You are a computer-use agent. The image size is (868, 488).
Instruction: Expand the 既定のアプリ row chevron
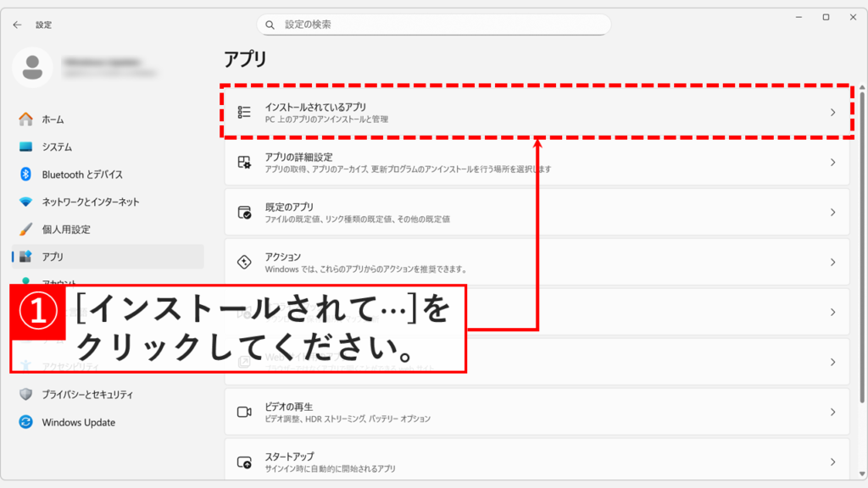[x=835, y=212]
